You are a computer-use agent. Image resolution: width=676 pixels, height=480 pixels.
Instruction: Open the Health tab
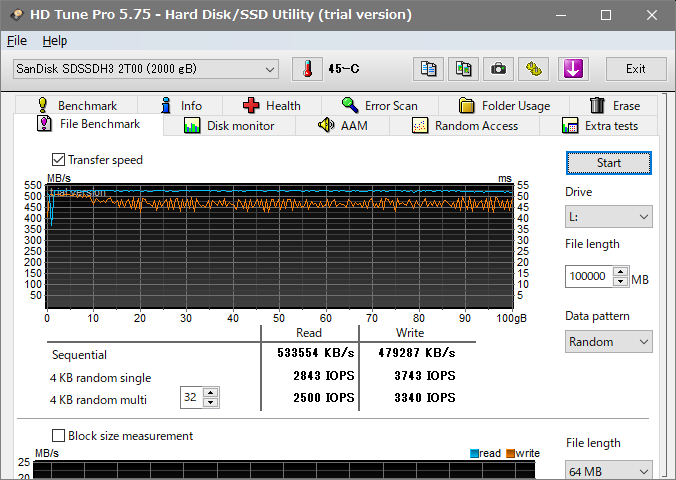pos(272,105)
